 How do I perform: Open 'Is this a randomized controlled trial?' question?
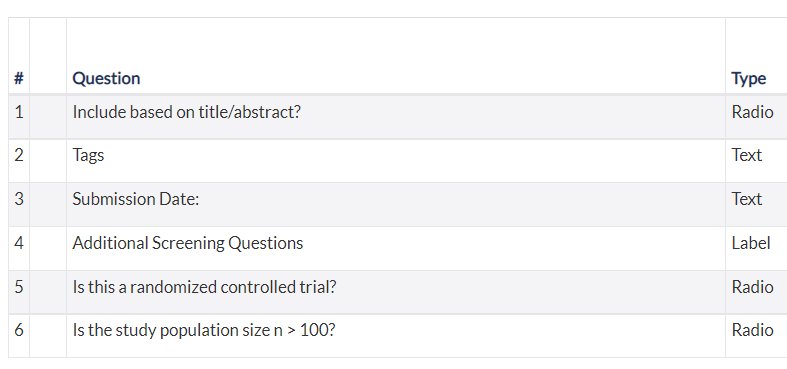pos(204,287)
